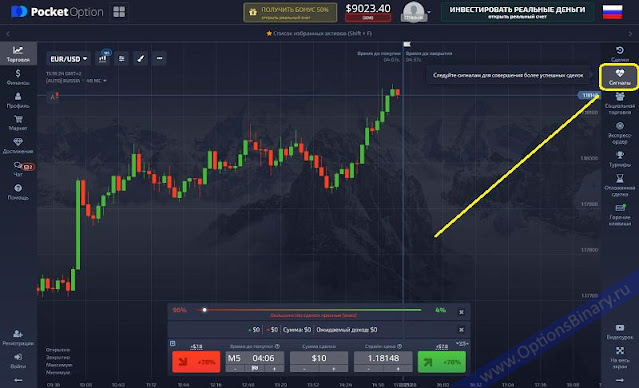The height and width of the screenshot is (388, 639).
Task: Select the drawing brush tool
Action: click(x=141, y=58)
